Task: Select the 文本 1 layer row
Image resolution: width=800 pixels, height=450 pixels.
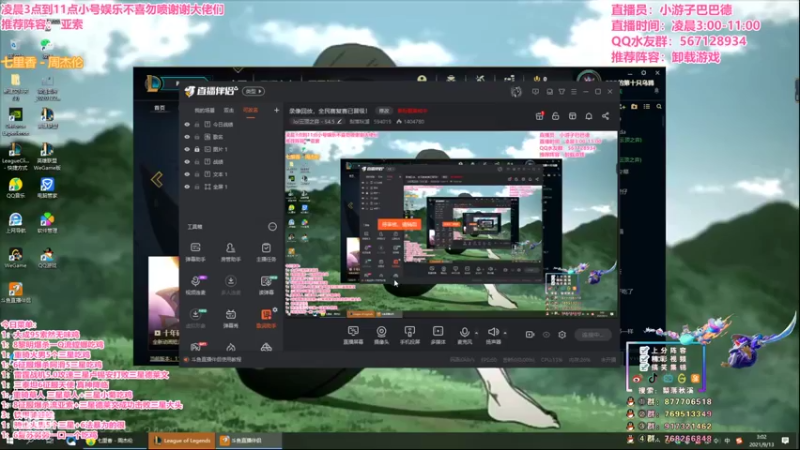Action: pyautogui.click(x=232, y=174)
